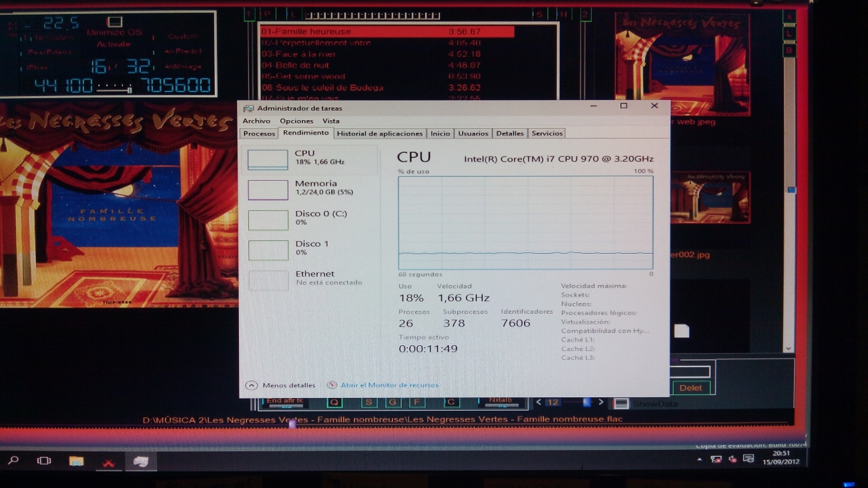This screenshot has height=488, width=868.
Task: Select Memoria in the performance sidebar
Action: pyautogui.click(x=310, y=190)
